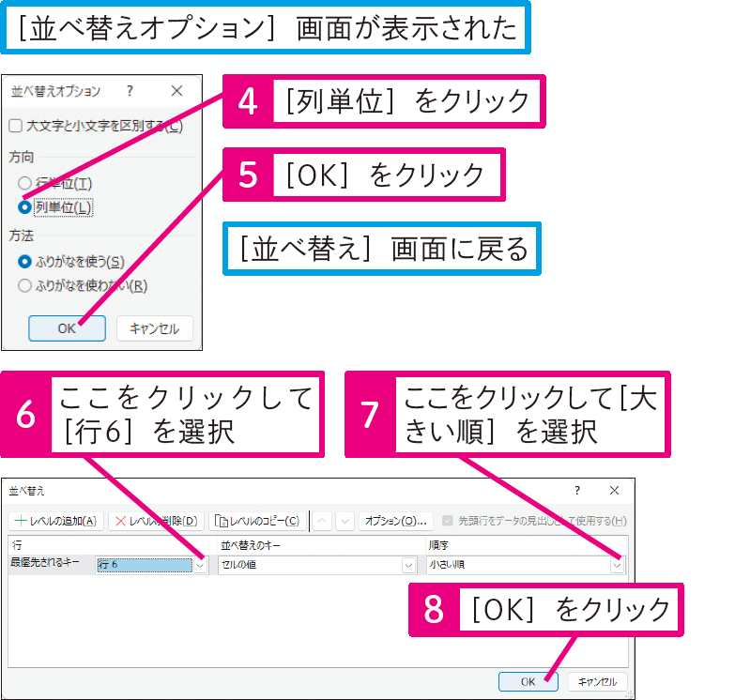Click the 最優先されるキー row label
Viewport: 735px width, 700px height.
click(45, 562)
